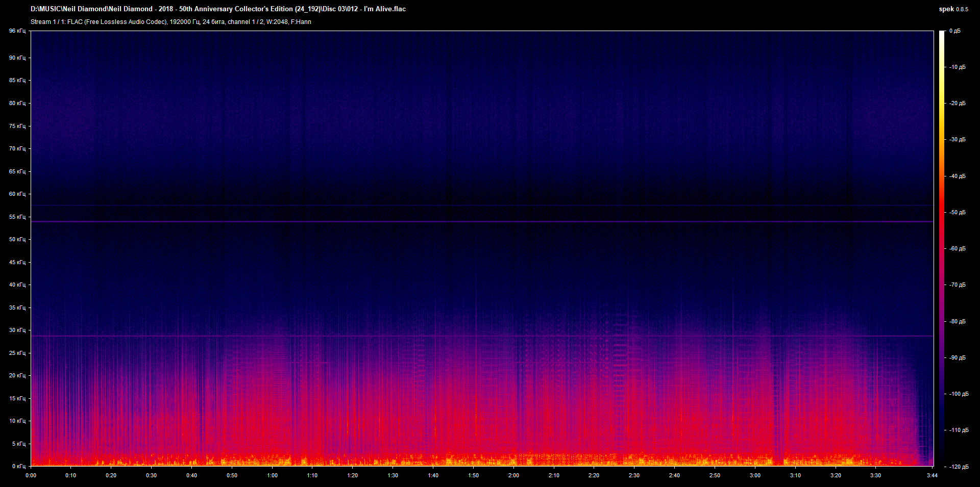The height and width of the screenshot is (487, 980).
Task: Click the 0:00 start time marker
Action: (x=31, y=475)
